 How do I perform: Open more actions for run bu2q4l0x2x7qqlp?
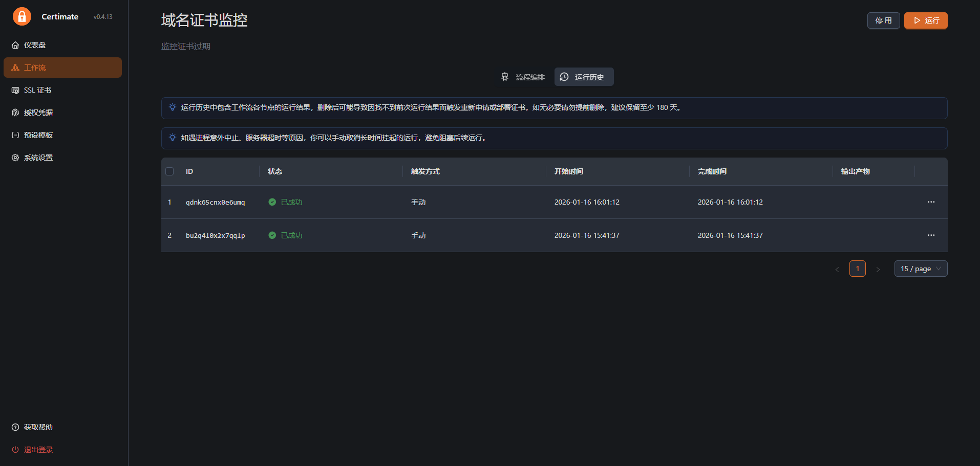[x=931, y=235]
